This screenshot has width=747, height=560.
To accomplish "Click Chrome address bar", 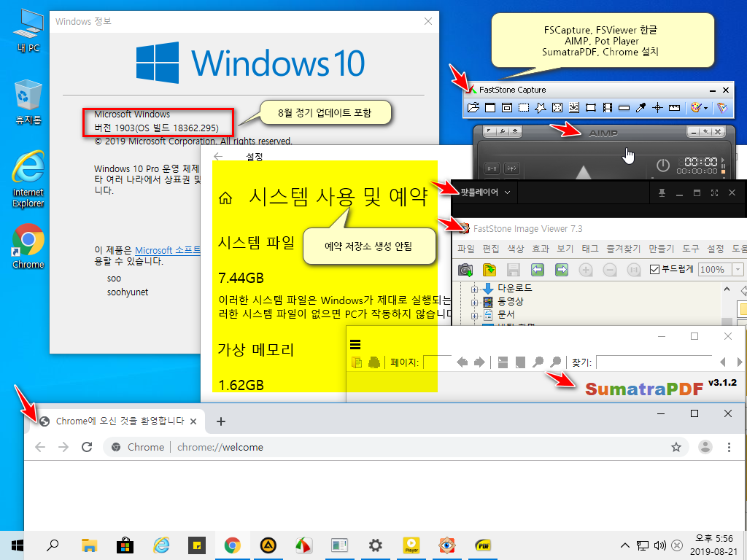I will 395,447.
